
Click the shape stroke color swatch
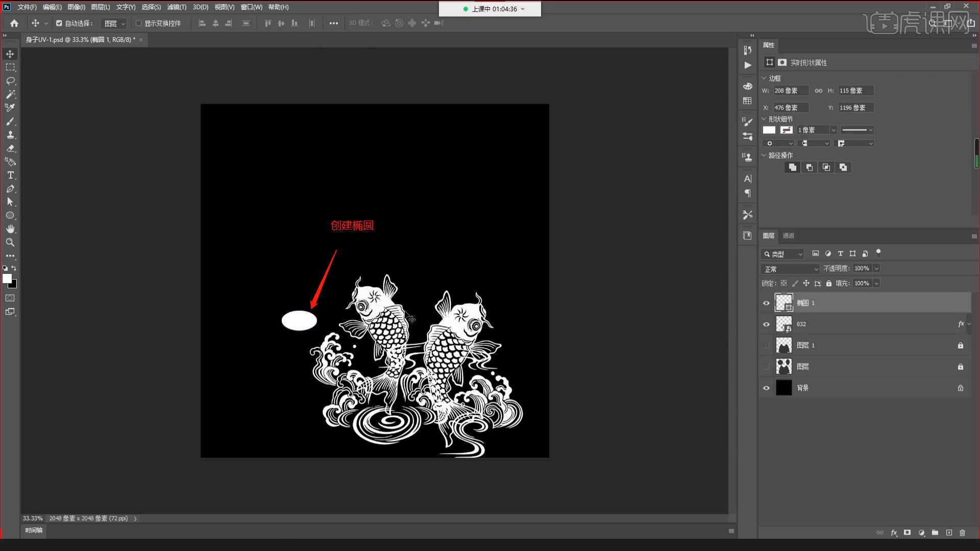point(787,130)
